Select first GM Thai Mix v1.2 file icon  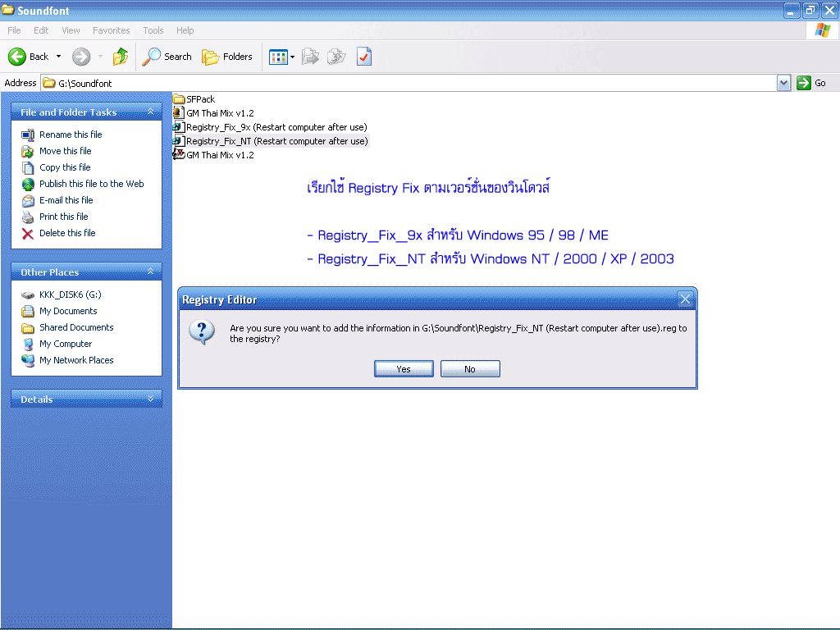179,113
